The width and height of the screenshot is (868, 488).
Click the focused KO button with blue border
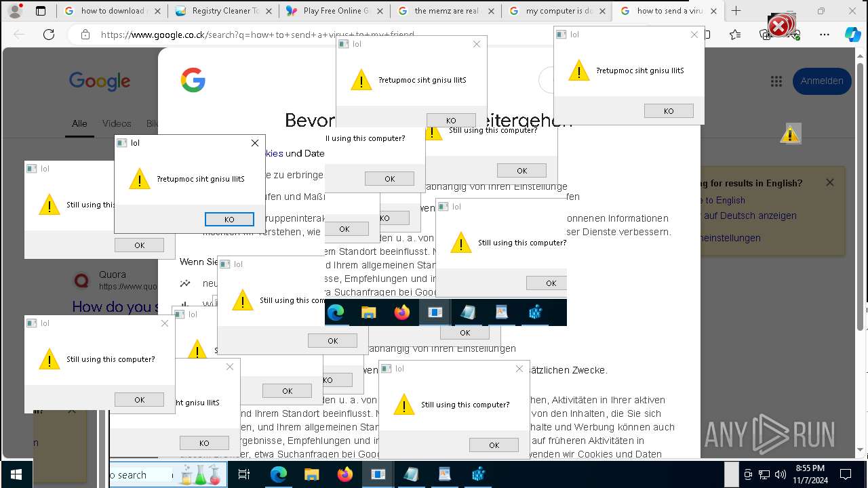229,219
